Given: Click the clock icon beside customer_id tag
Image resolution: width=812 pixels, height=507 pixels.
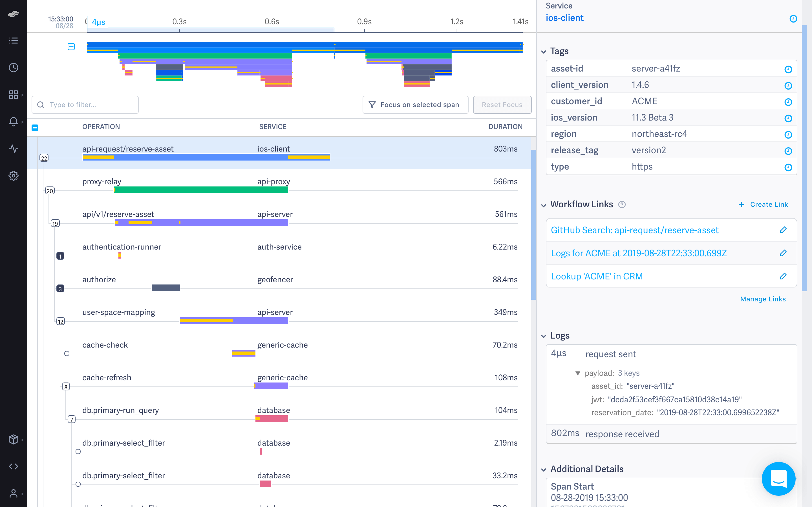Looking at the screenshot, I should point(788,102).
